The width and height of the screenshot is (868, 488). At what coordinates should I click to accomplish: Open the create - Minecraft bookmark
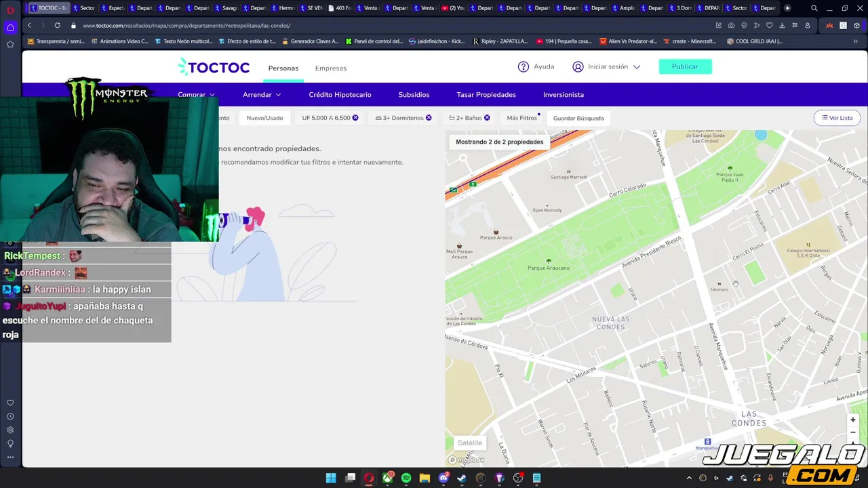pos(690,41)
